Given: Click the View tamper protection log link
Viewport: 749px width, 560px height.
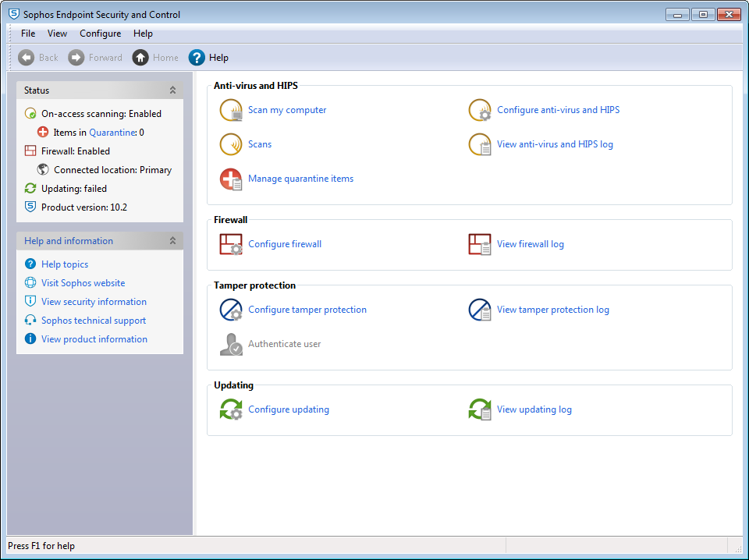Looking at the screenshot, I should pos(552,310).
